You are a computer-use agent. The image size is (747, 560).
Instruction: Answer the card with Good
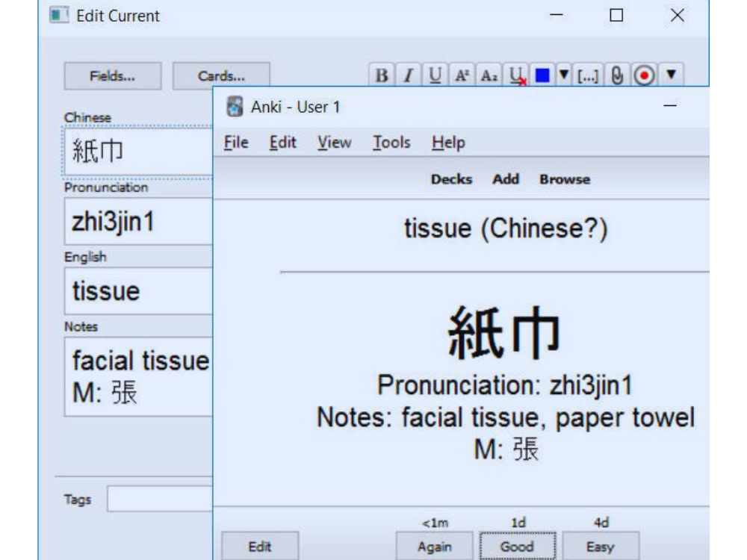[x=518, y=547]
